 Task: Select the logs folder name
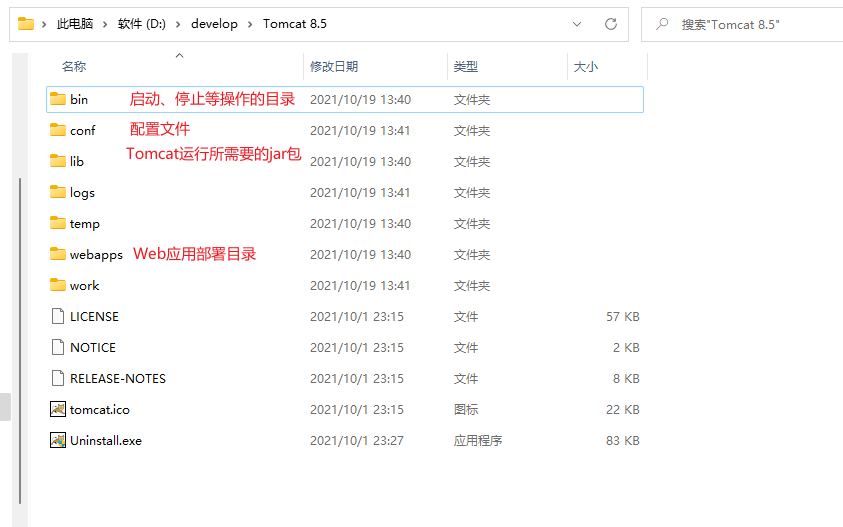(82, 193)
